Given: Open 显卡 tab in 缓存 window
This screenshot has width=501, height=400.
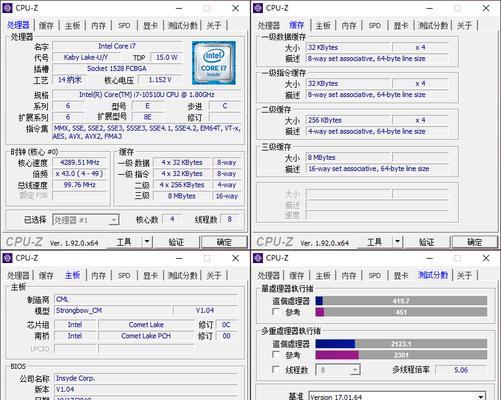Looking at the screenshot, I should 401,25.
